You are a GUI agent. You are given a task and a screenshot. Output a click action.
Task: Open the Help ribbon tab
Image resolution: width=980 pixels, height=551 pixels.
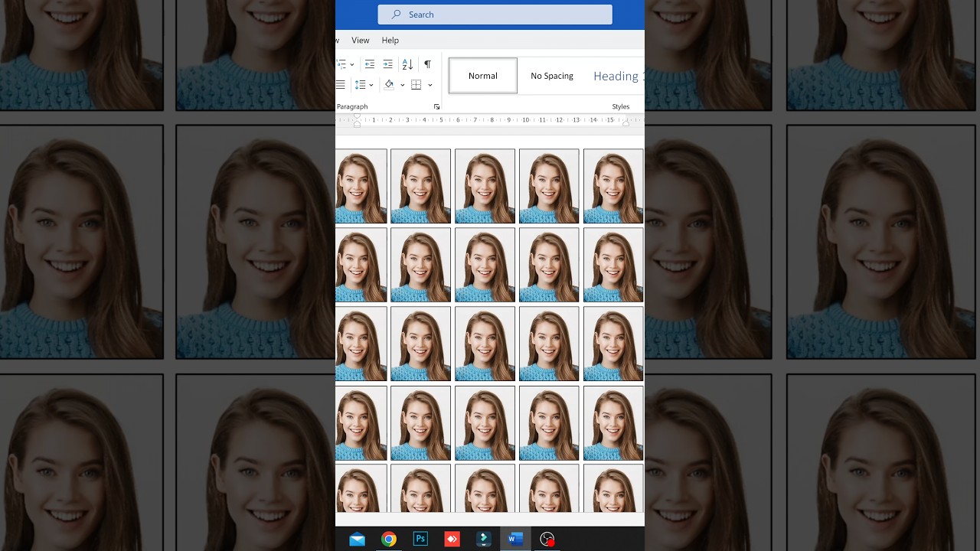pos(390,41)
